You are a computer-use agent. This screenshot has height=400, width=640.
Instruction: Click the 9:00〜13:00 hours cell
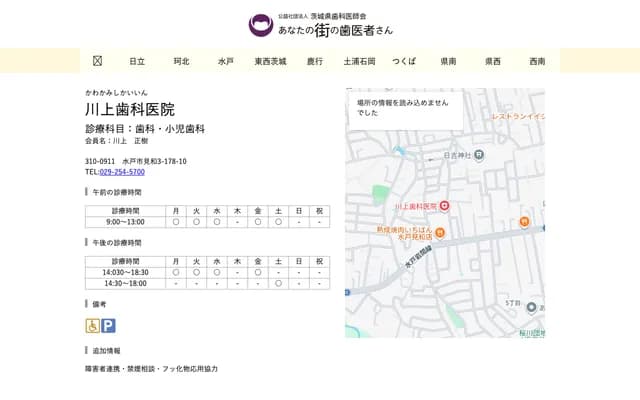125,222
